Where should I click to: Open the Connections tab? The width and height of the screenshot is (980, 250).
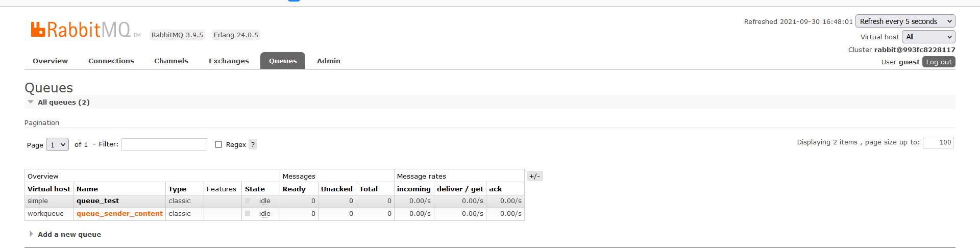tap(111, 61)
